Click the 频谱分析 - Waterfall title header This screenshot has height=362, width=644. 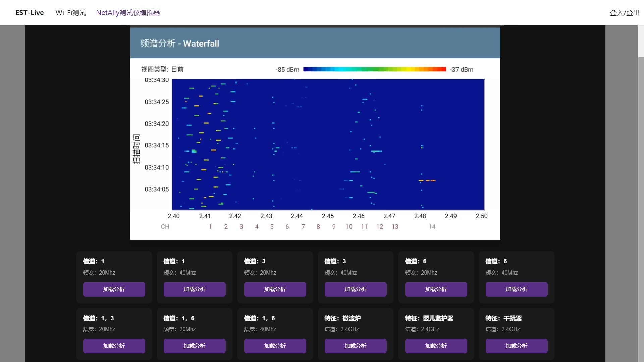click(x=179, y=43)
